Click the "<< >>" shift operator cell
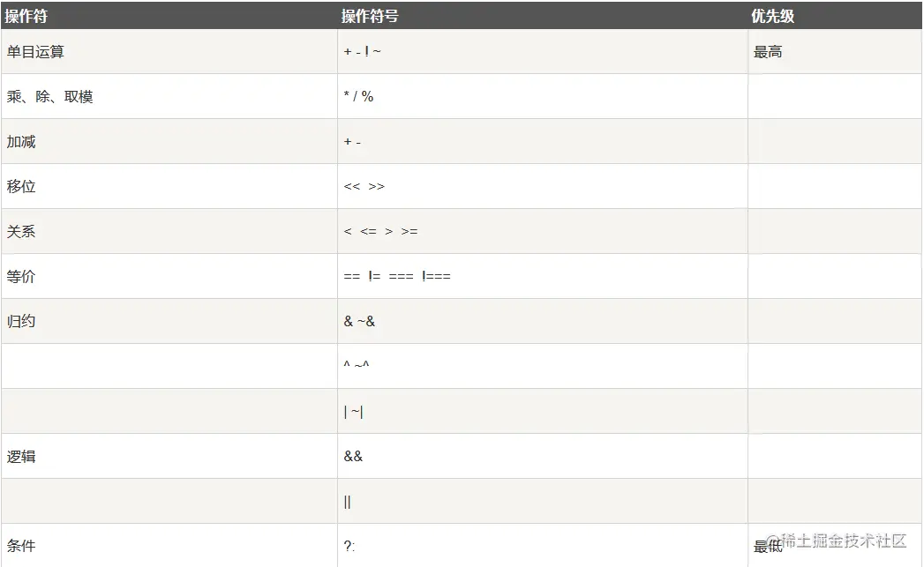This screenshot has width=924, height=567. tap(364, 187)
